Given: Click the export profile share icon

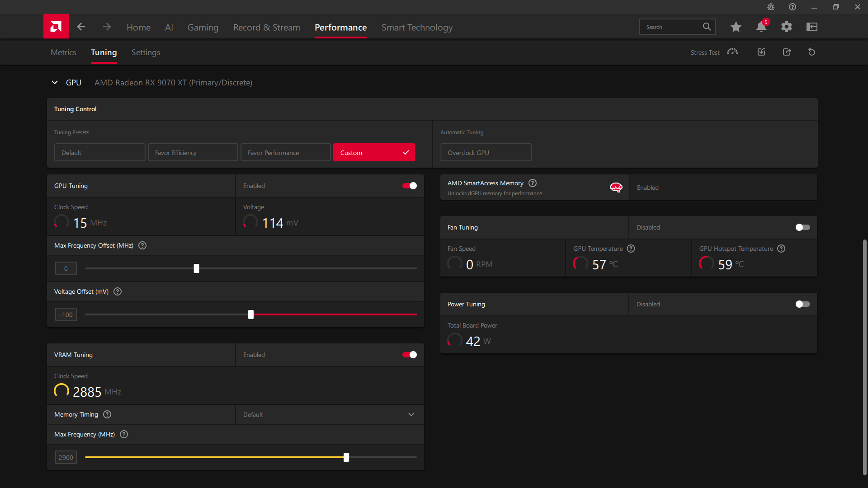Looking at the screenshot, I should pyautogui.click(x=787, y=52).
